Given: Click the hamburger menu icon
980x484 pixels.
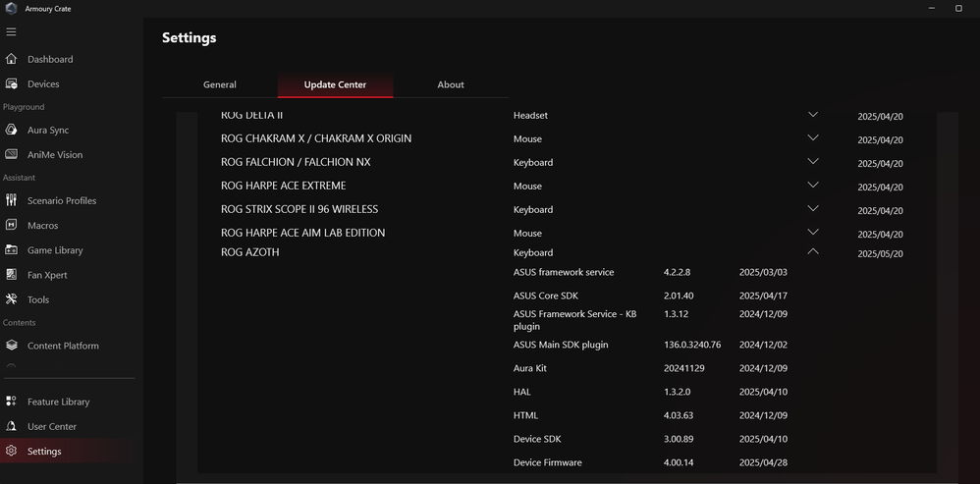Looking at the screenshot, I should tap(11, 31).
